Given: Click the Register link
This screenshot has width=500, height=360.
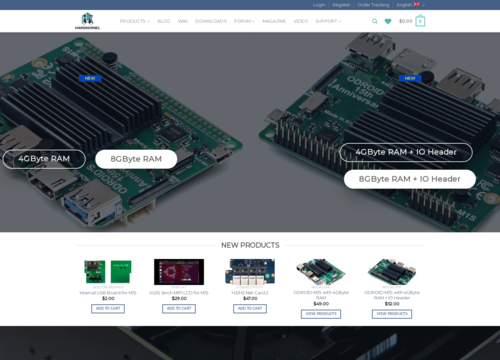Looking at the screenshot, I should [341, 5].
